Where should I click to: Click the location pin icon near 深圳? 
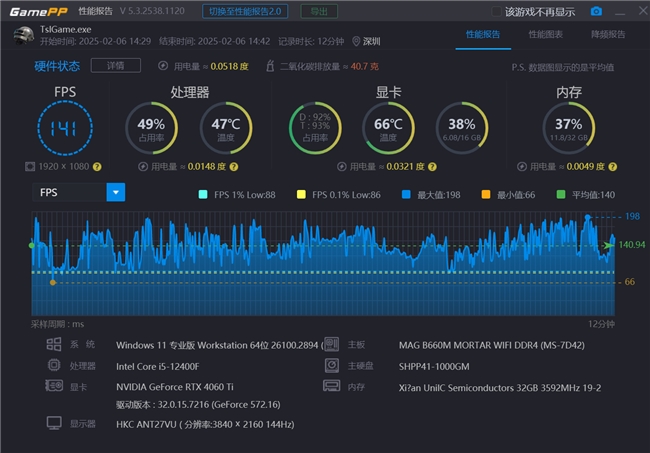pyautogui.click(x=356, y=41)
